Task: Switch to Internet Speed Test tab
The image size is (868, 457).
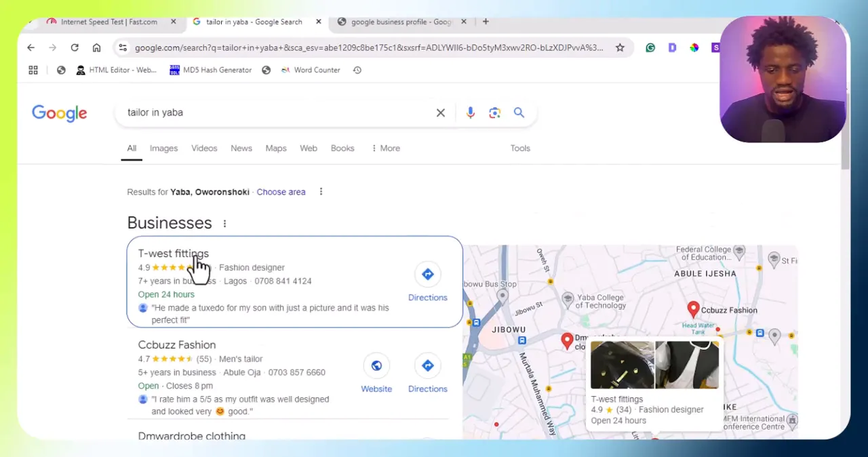Action: coord(108,22)
